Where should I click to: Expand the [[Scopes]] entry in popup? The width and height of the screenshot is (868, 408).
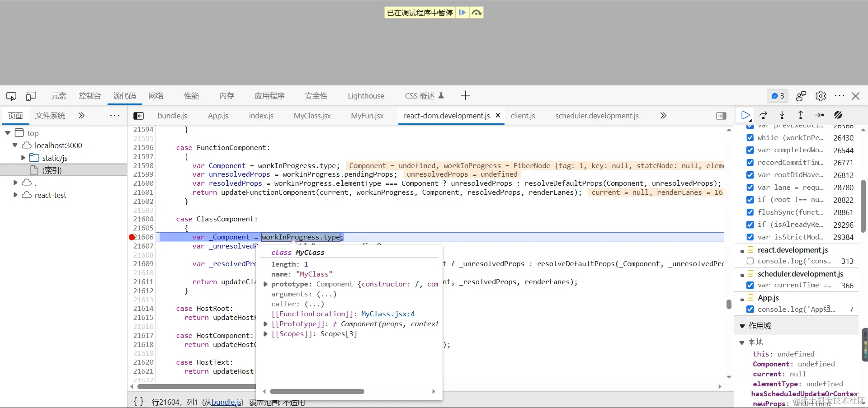[266, 334]
